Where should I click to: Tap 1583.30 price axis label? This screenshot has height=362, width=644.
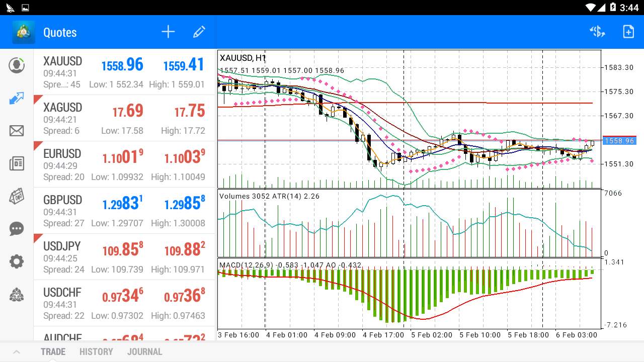[x=618, y=67]
